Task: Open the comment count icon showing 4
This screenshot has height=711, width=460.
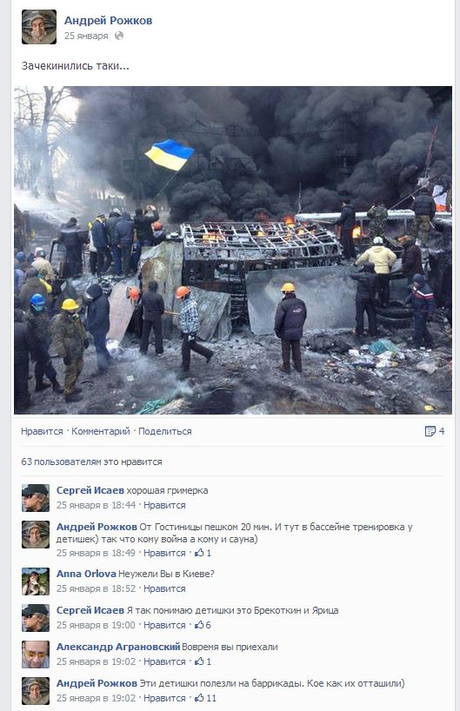Action: [434, 431]
